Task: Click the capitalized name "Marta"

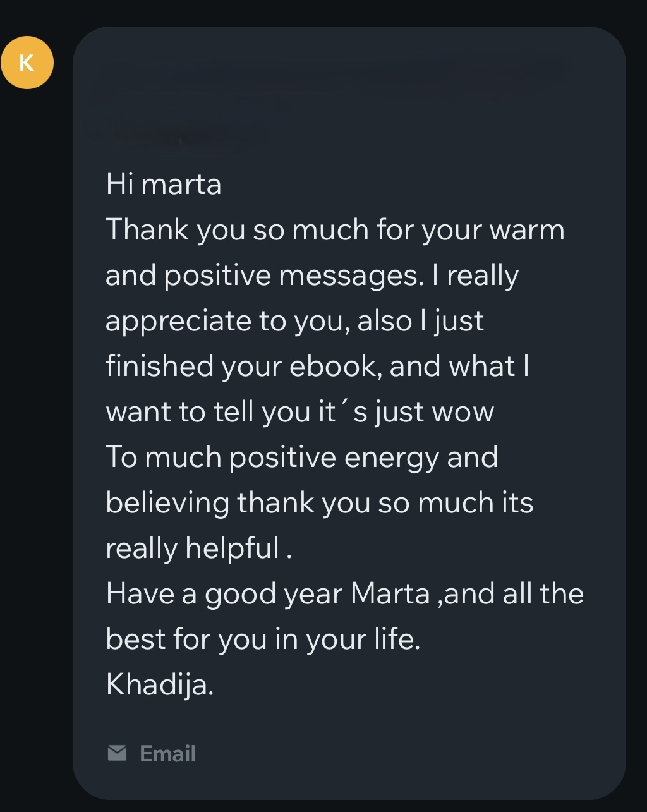Action: 390,594
